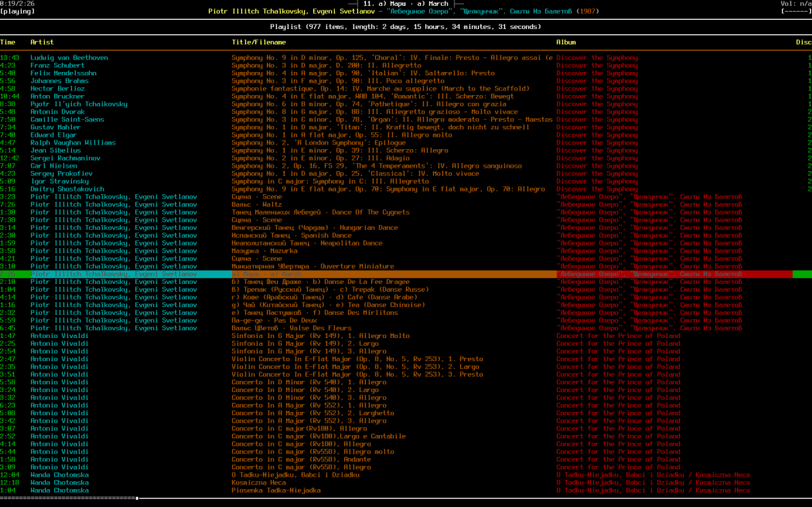
Task: Click the [playing] status indicator
Action: click(x=17, y=11)
